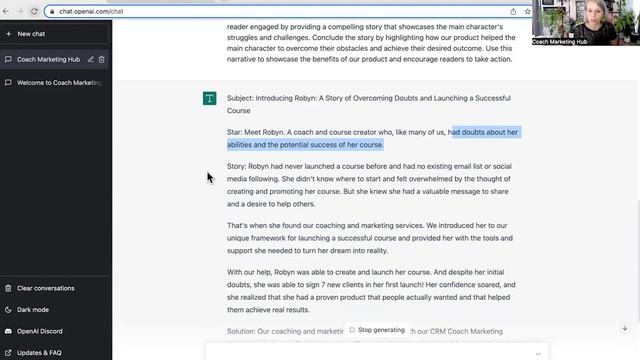
Task: Toggle Dark mode
Action: [55, 310]
